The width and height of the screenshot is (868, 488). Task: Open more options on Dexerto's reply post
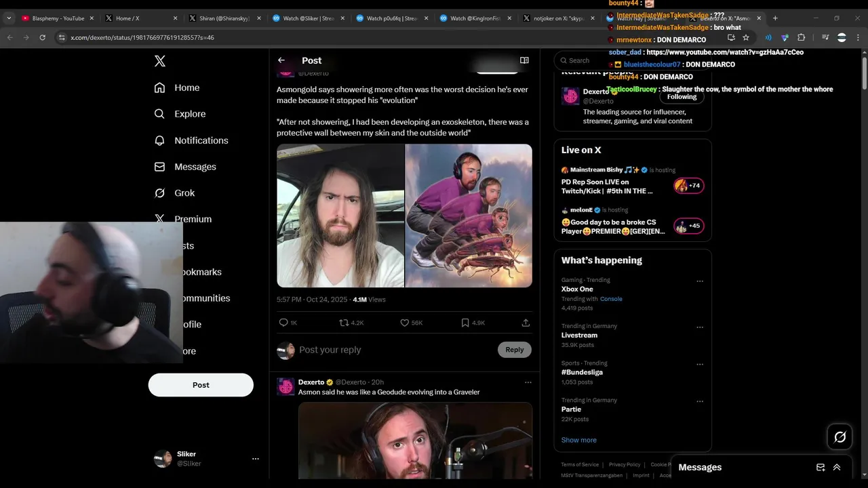click(528, 382)
